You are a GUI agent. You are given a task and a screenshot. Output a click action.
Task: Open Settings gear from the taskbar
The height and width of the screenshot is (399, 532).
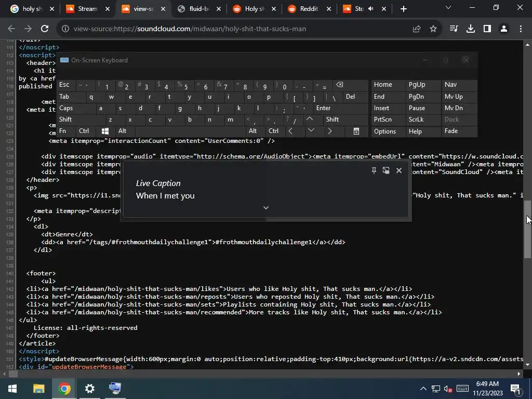pos(89,388)
